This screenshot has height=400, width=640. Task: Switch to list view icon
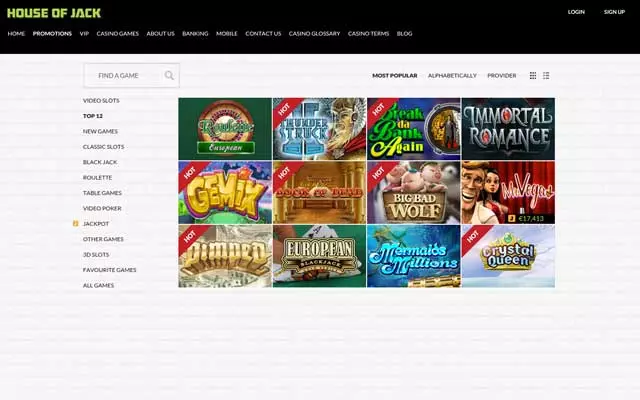coord(546,75)
